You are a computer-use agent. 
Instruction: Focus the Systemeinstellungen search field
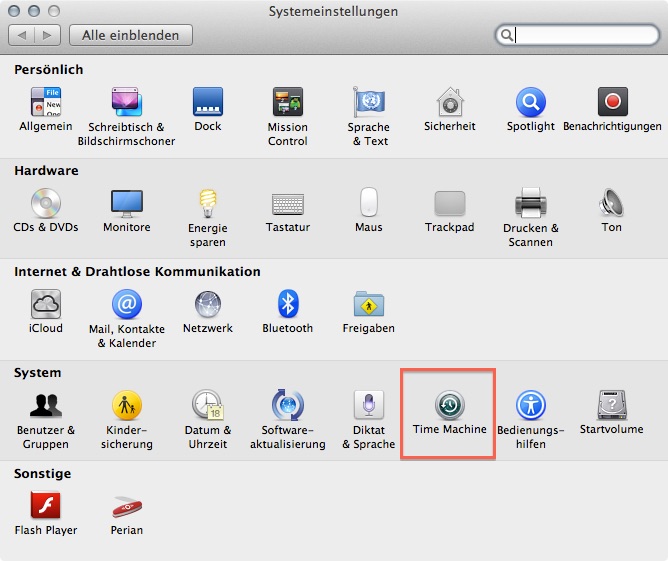(577, 35)
